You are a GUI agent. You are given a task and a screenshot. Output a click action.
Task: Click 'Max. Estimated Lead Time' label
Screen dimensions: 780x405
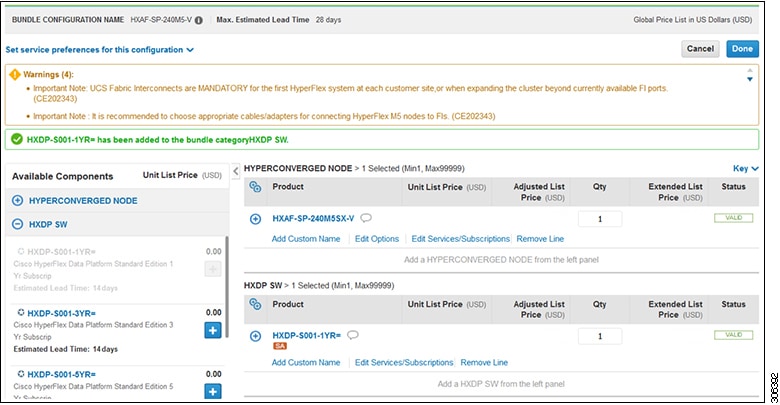[263, 20]
